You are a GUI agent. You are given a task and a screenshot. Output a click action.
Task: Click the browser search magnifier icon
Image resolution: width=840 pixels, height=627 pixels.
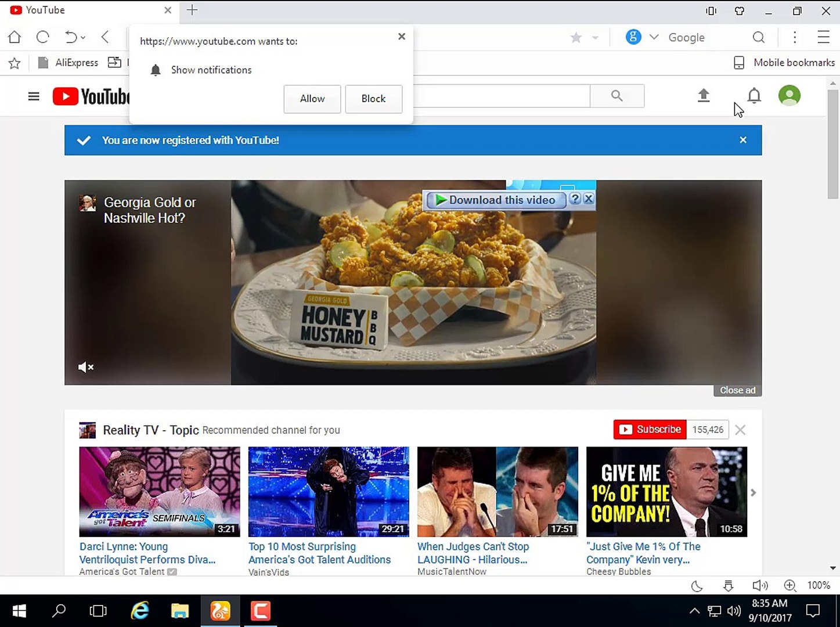[758, 37]
